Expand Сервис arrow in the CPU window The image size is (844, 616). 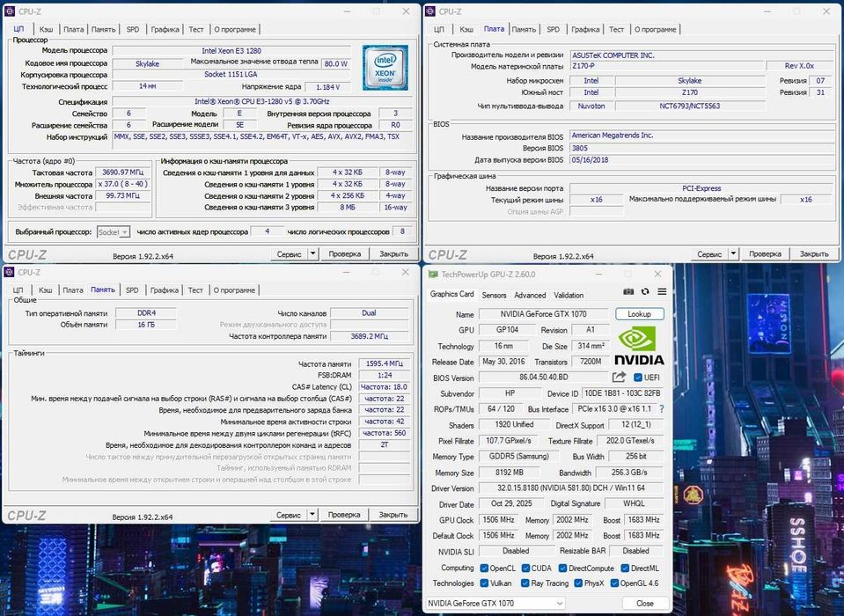pyautogui.click(x=313, y=253)
